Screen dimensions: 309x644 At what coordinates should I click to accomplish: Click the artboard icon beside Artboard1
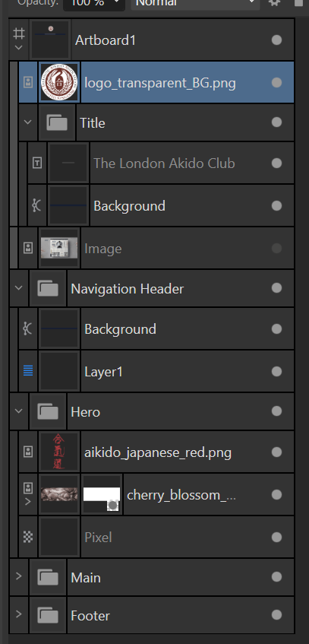[x=19, y=33]
